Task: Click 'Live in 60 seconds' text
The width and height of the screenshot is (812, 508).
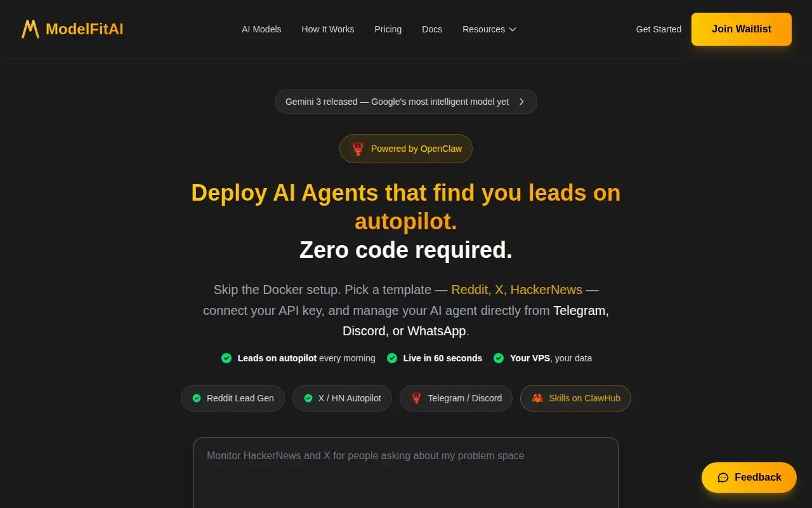Action: pyautogui.click(x=443, y=358)
